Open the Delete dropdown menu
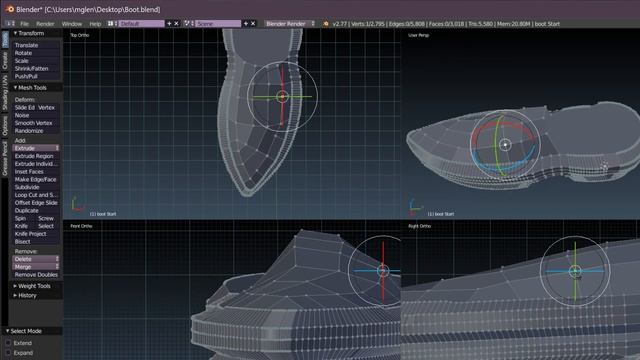This screenshot has width=640, height=360. [x=36, y=259]
